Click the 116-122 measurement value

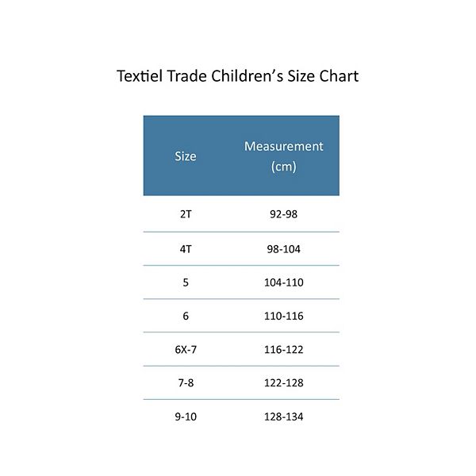283,349
